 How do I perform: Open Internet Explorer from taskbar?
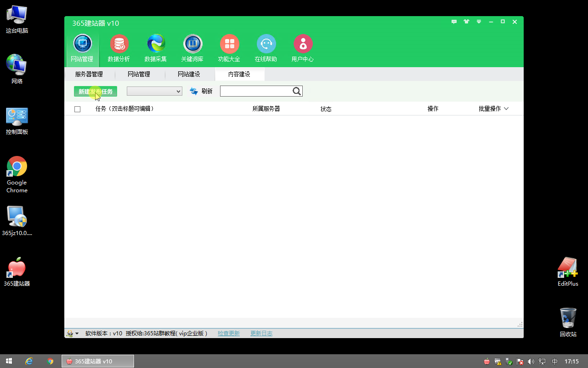[x=29, y=361]
